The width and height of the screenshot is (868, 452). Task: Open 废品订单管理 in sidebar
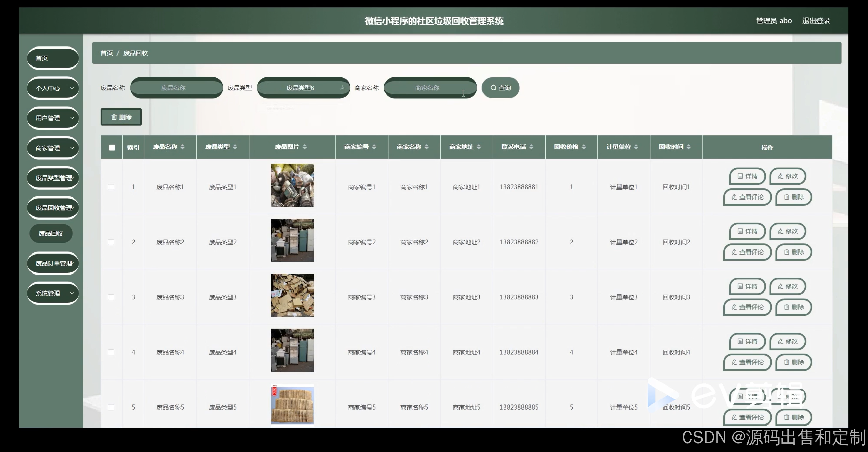tap(53, 263)
